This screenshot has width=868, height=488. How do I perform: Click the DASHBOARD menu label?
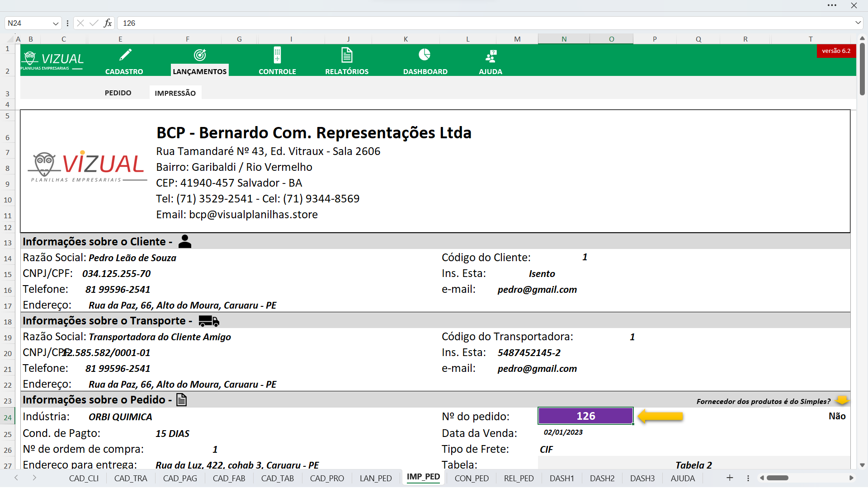pyautogui.click(x=425, y=71)
